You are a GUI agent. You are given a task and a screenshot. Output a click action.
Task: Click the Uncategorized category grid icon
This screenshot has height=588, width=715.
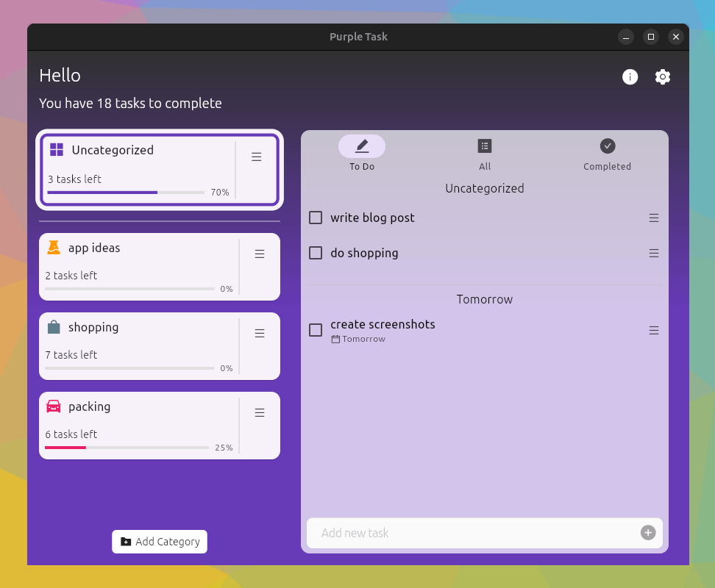(x=55, y=149)
